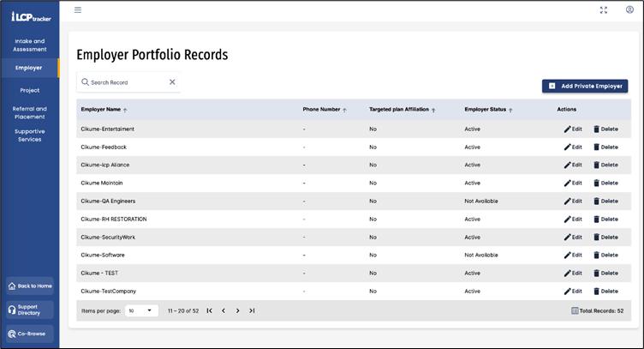Delete the Cikume-TestCompany record
Image resolution: width=644 pixels, height=349 pixels.
point(605,291)
